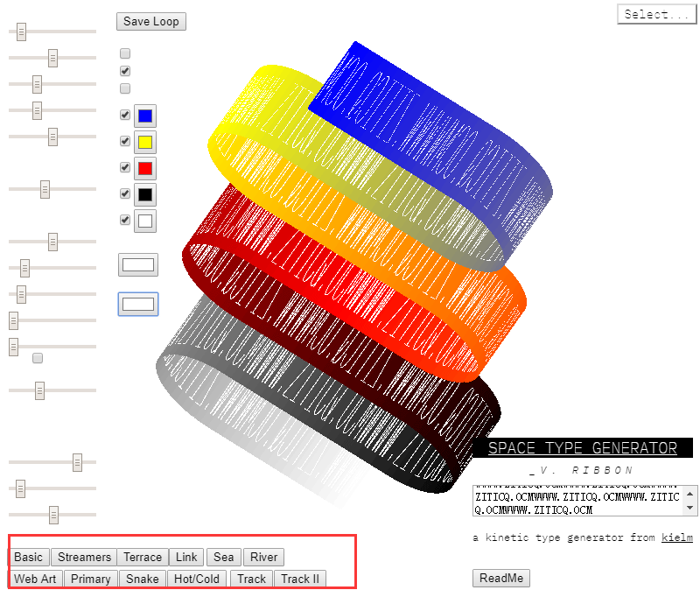The width and height of the screenshot is (700, 590).
Task: Open the black color swatch
Action: point(145,194)
